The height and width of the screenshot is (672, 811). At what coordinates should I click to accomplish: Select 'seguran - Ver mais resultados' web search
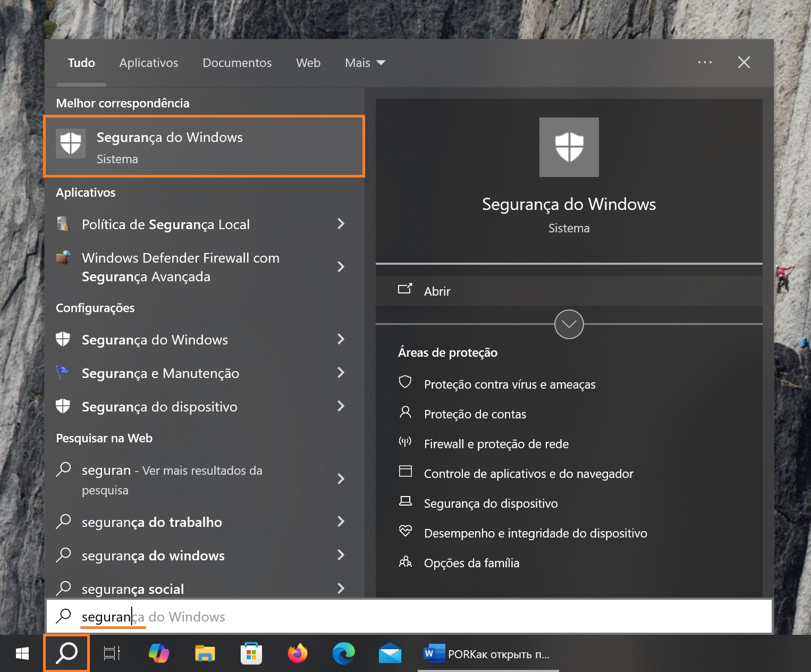tap(204, 480)
